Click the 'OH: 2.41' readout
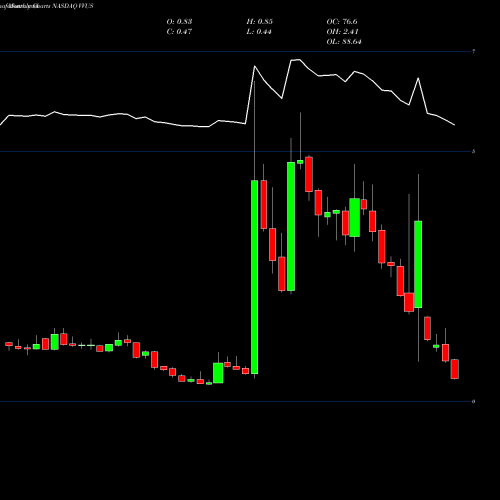This screenshot has height=500, width=500. (x=342, y=32)
